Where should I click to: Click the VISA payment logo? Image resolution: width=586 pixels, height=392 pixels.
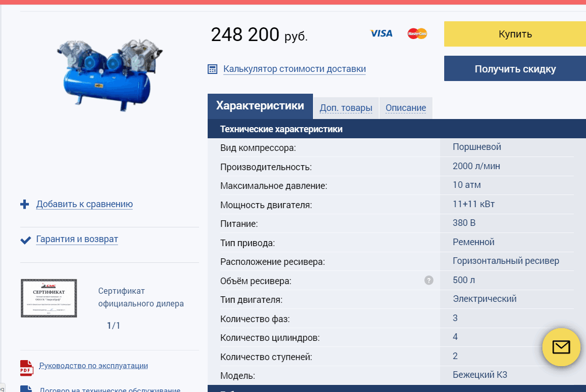[x=381, y=33]
